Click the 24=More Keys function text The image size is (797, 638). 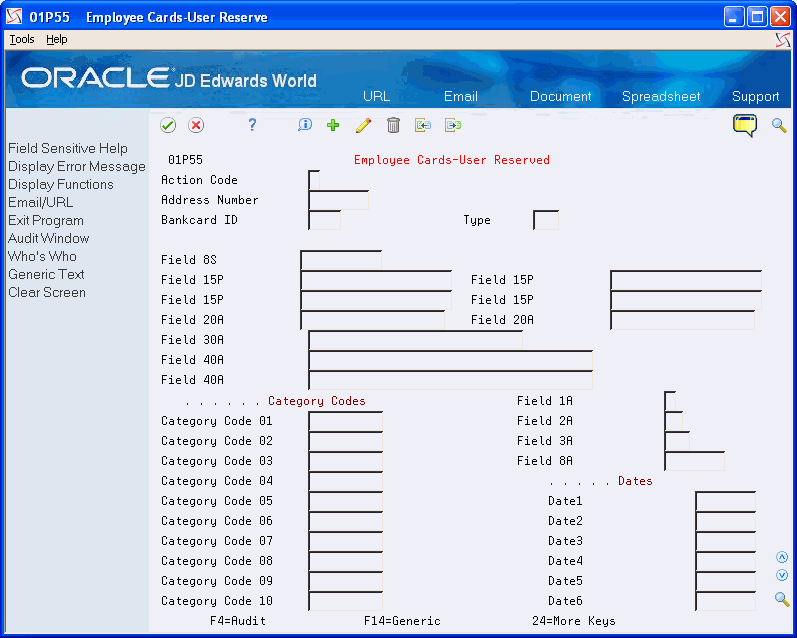573,621
